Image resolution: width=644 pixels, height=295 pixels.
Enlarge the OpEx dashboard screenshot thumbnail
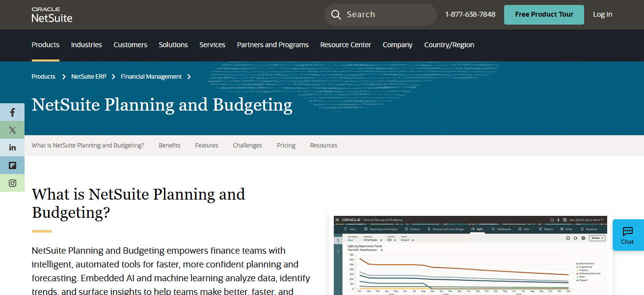tap(470, 255)
